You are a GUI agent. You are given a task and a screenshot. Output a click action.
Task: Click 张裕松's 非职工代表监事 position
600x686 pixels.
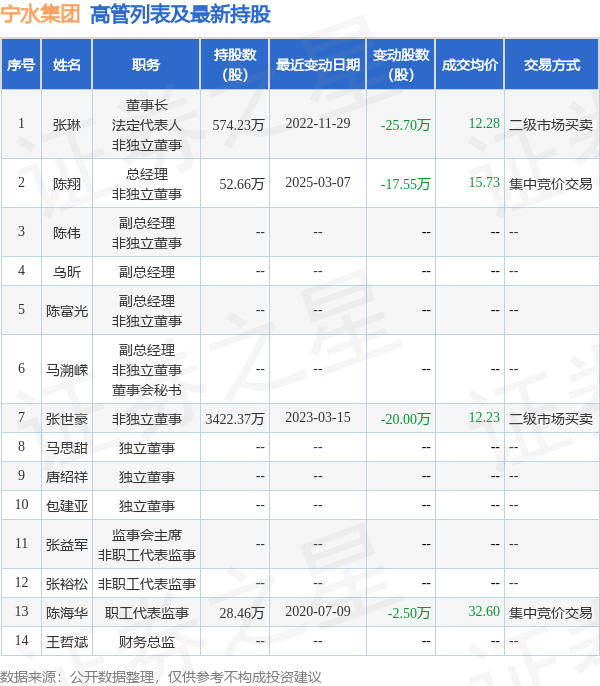[147, 584]
